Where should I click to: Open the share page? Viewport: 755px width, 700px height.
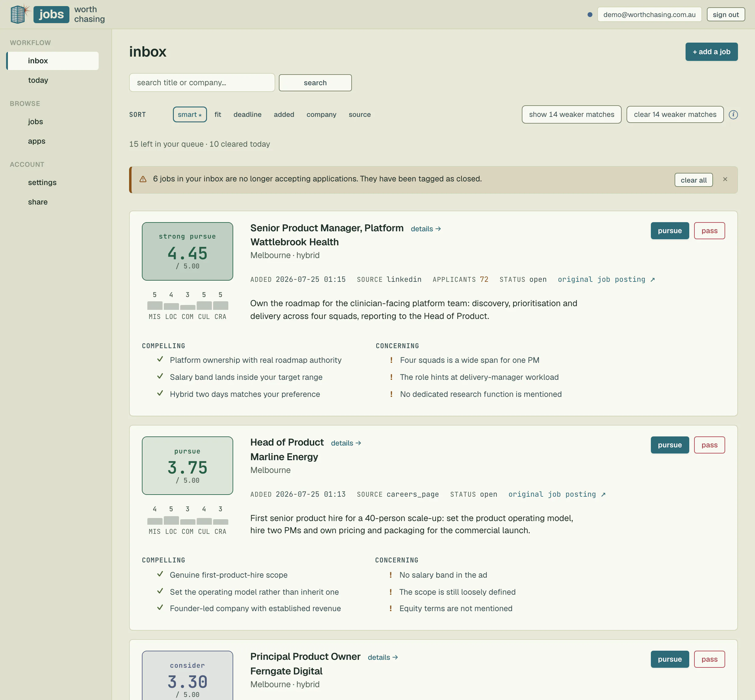coord(37,202)
